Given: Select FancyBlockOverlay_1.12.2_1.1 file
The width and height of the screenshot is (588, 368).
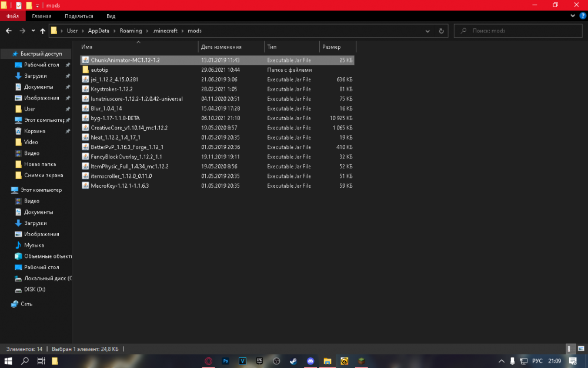Looking at the screenshot, I should coord(217,157).
